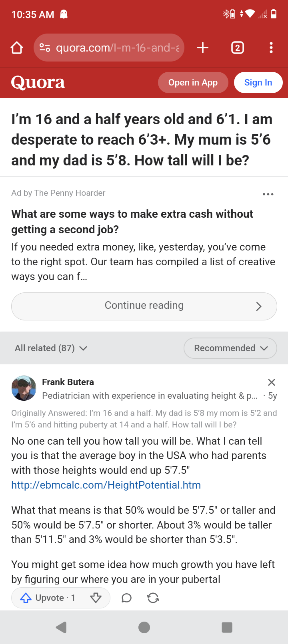Click the Quora logo
The image size is (288, 644).
(38, 83)
